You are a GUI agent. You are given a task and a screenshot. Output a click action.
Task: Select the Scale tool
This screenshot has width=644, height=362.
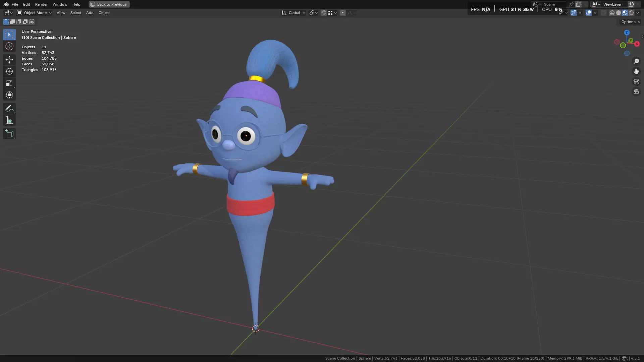tap(9, 83)
